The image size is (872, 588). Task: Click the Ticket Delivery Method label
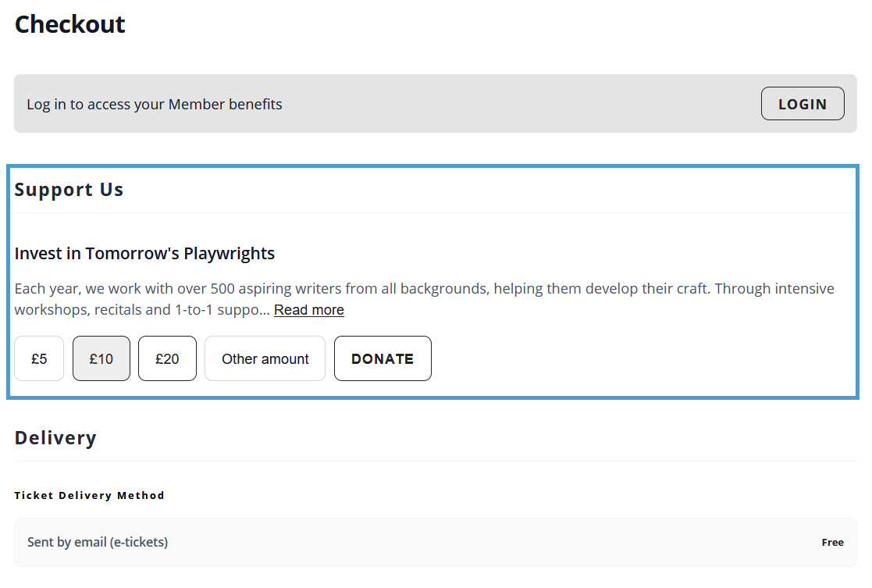coord(90,496)
